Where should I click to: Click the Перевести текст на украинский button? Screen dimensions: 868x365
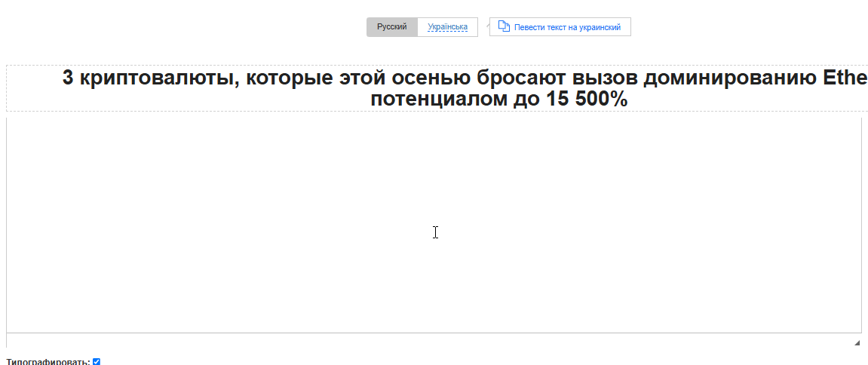[x=560, y=27]
